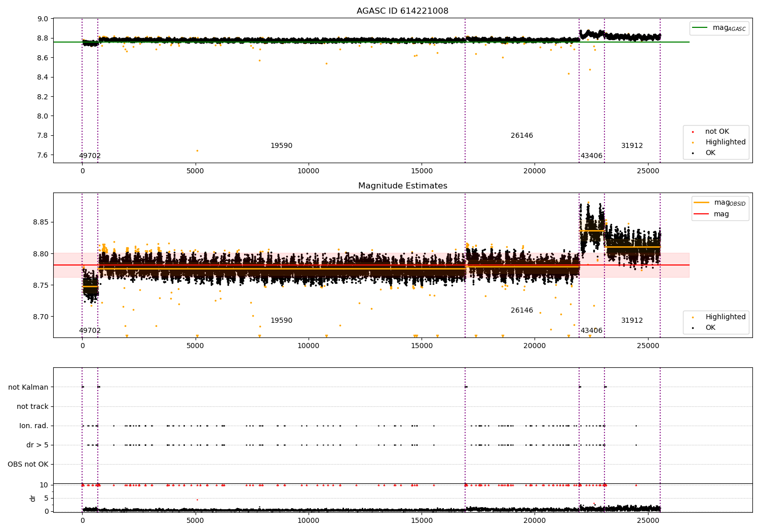The image size is (760, 532).
Task: Click the 7.6 tick on top y-axis
Action: pyautogui.click(x=43, y=155)
